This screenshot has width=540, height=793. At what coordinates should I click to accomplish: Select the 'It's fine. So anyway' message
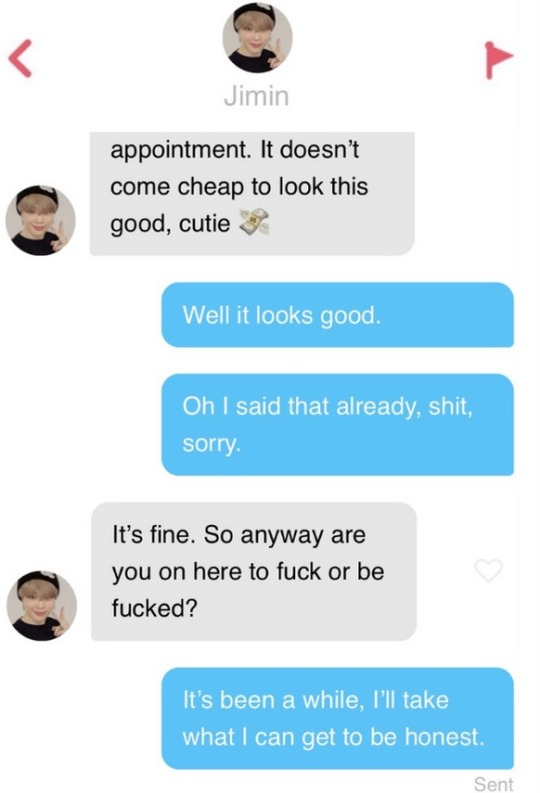click(x=254, y=571)
